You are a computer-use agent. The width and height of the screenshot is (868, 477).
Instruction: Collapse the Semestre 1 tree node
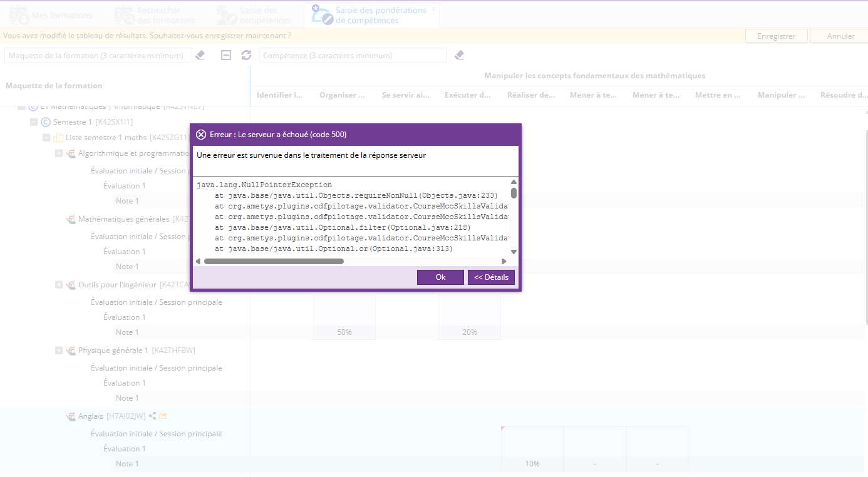(x=34, y=122)
